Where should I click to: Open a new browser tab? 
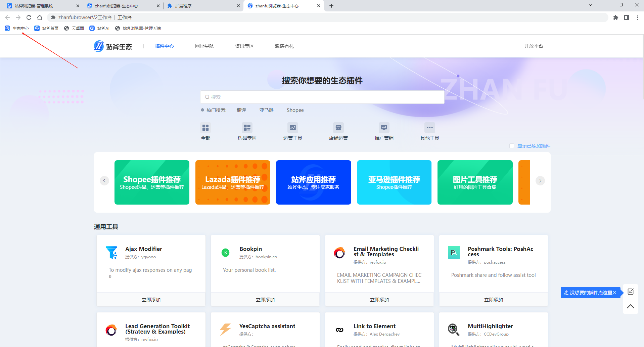click(x=331, y=6)
